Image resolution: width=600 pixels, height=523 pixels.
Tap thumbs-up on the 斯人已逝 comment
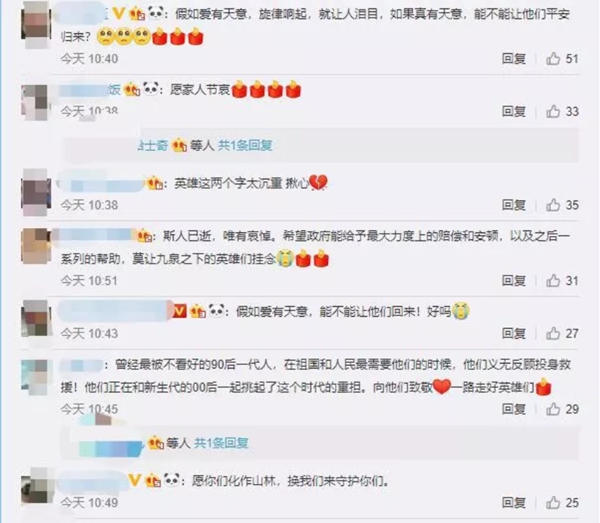pos(553,281)
